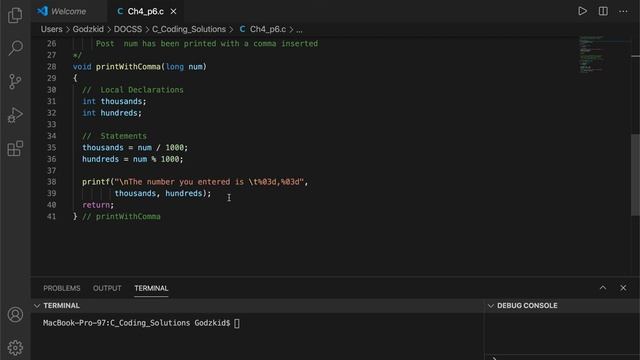The image size is (640, 360).
Task: Click the '// Statements' comment
Action: pyautogui.click(x=114, y=136)
